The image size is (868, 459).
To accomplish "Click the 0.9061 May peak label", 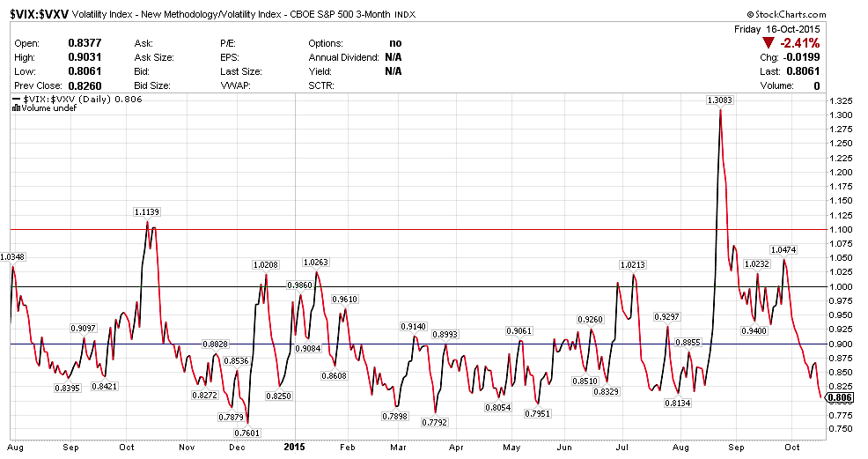I will (x=519, y=331).
